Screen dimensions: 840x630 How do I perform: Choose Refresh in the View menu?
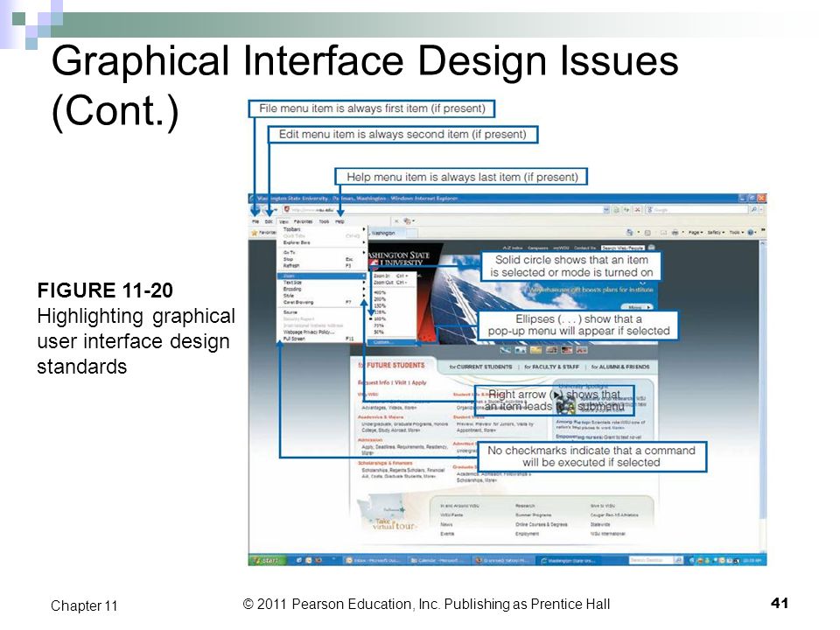point(322,266)
